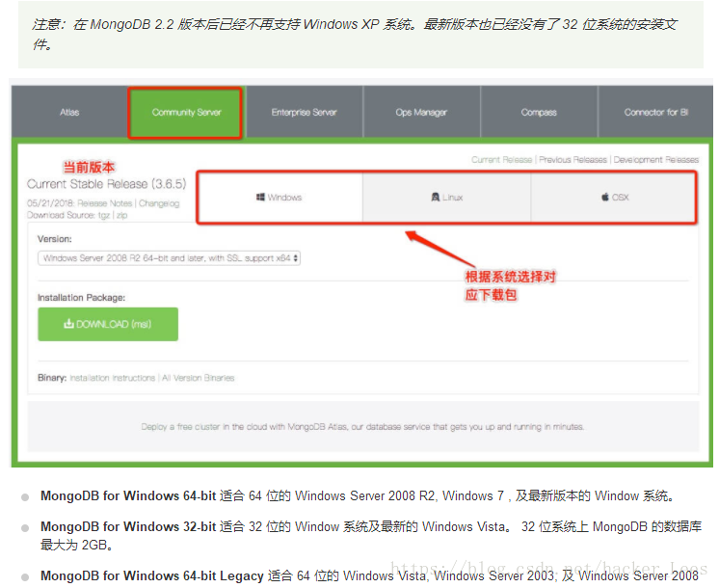The height and width of the screenshot is (588, 719).
Task: Open the Atlas tab
Action: coord(69,112)
